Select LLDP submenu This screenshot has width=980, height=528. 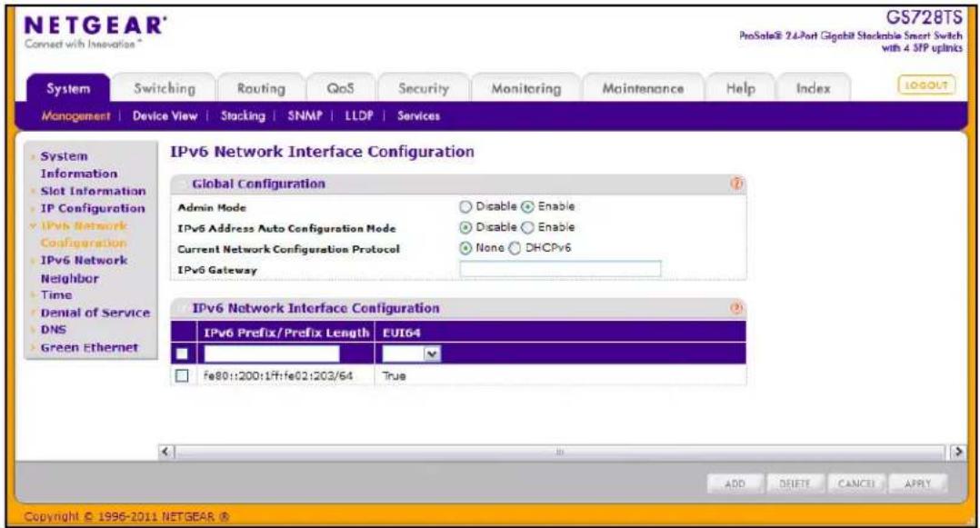tap(359, 116)
